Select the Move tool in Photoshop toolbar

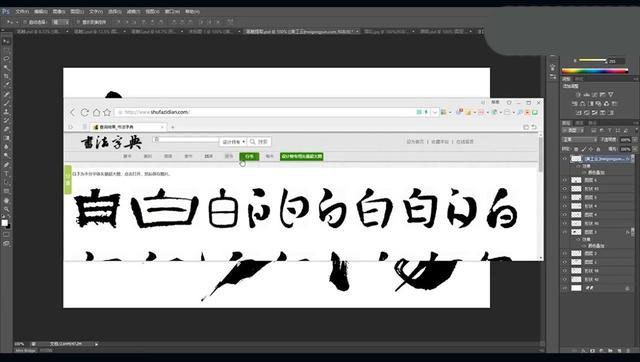click(6, 41)
